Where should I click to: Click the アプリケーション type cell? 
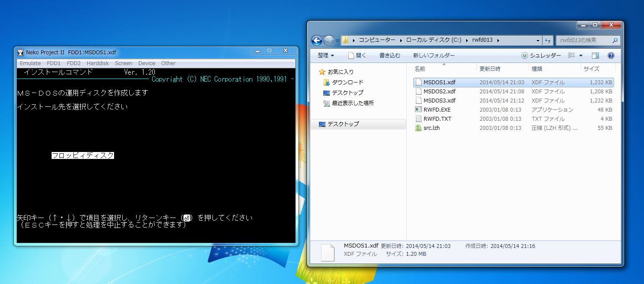552,109
